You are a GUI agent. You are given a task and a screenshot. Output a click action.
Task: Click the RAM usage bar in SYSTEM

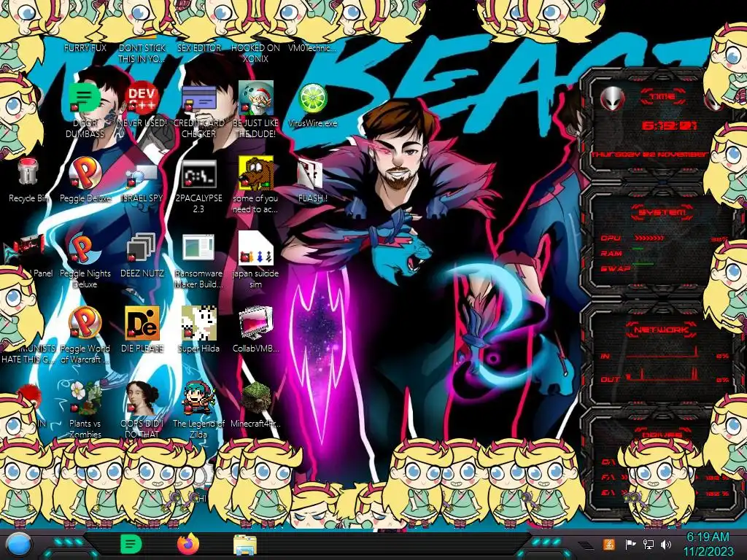pyautogui.click(x=638, y=249)
